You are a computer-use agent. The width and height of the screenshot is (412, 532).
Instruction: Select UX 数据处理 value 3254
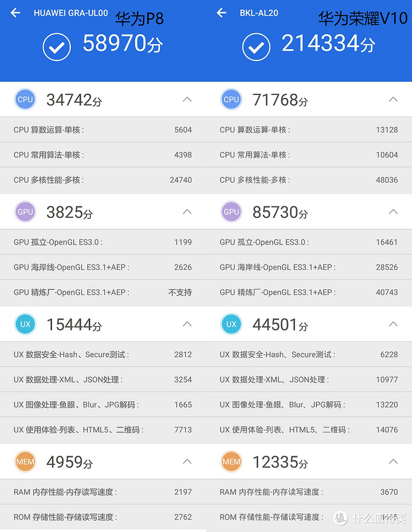click(x=183, y=379)
